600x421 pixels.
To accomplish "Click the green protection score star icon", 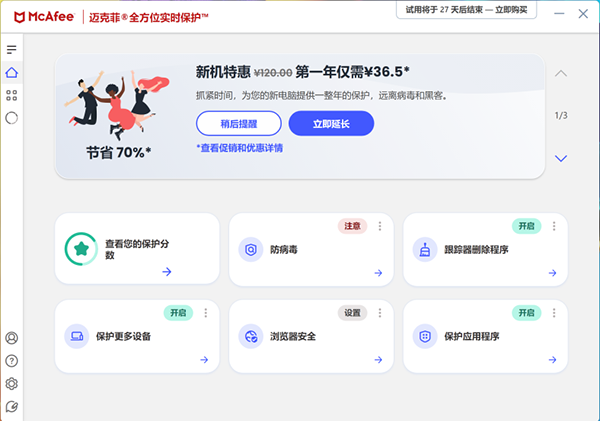I will 78,249.
